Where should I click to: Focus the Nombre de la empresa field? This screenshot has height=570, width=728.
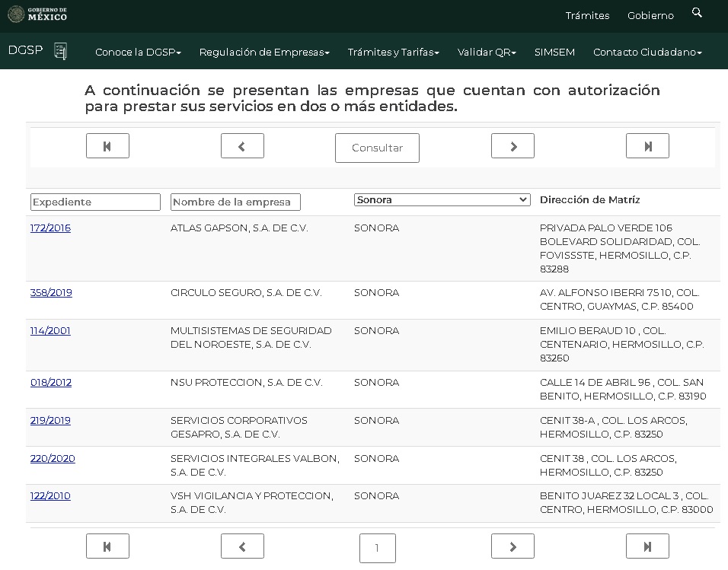pyautogui.click(x=235, y=202)
